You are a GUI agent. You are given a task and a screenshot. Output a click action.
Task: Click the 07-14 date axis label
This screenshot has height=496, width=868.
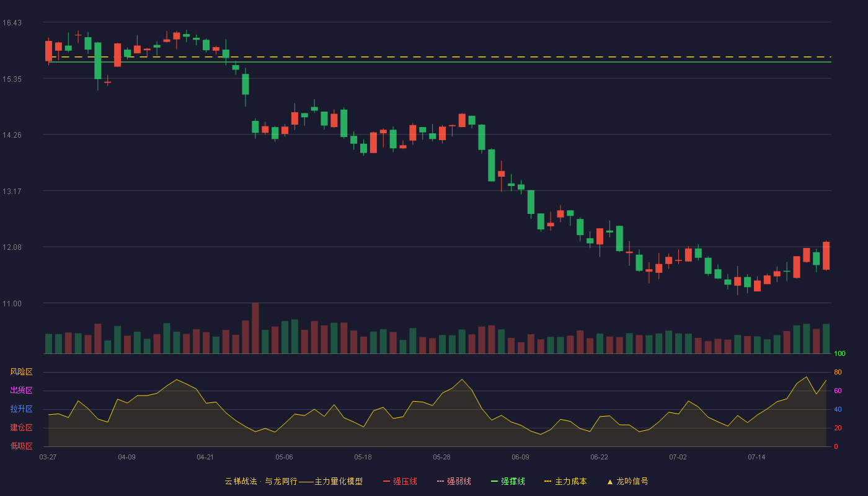tap(756, 457)
